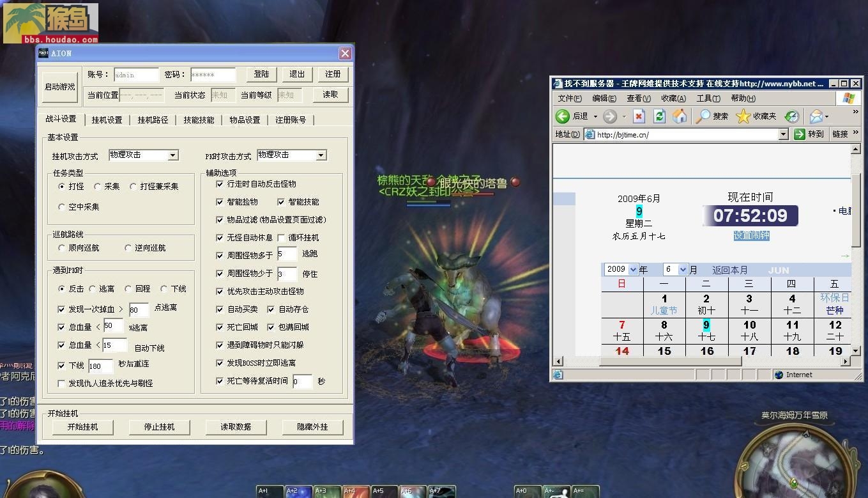Open Back button history dropdown arrow
The height and width of the screenshot is (498, 868).
click(x=595, y=116)
